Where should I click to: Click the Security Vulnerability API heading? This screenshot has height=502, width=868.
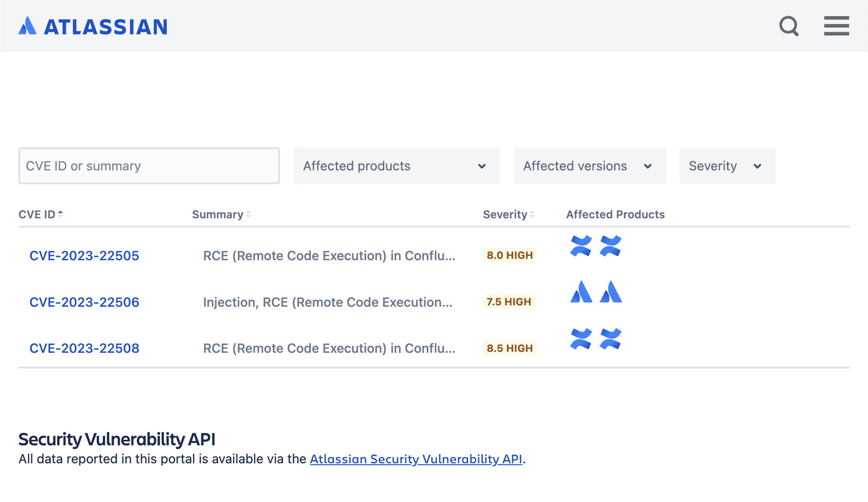[x=117, y=439]
